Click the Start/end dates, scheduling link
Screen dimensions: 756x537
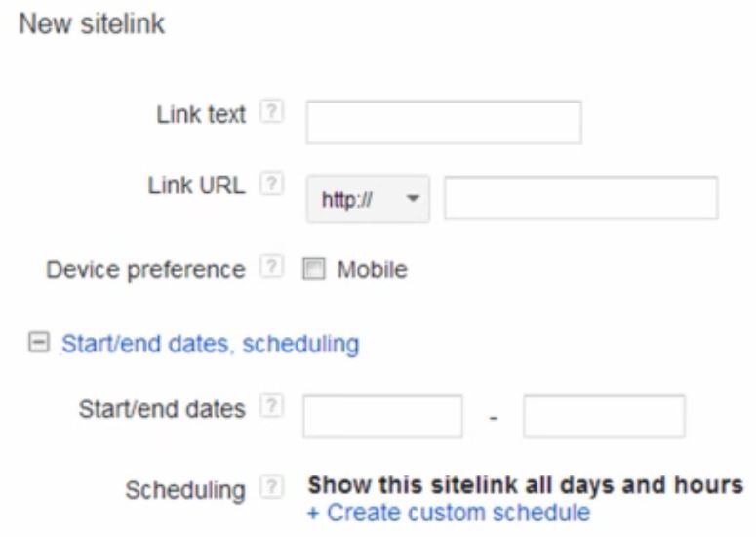click(x=210, y=344)
